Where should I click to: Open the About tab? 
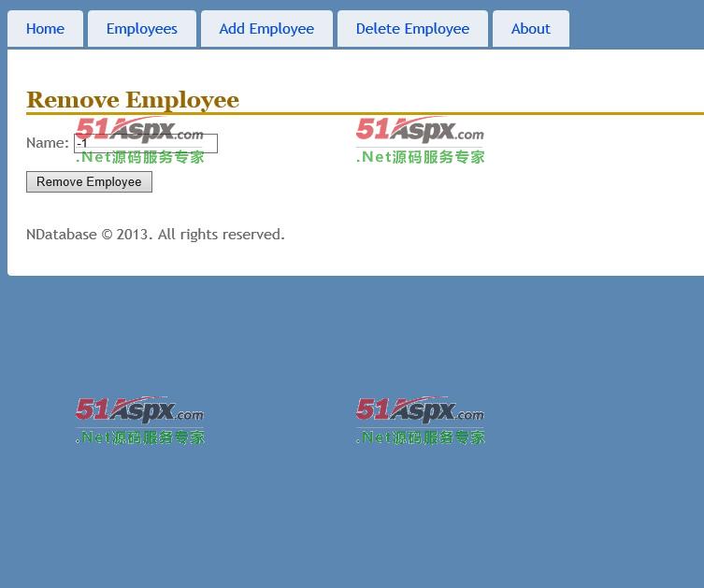(x=531, y=29)
